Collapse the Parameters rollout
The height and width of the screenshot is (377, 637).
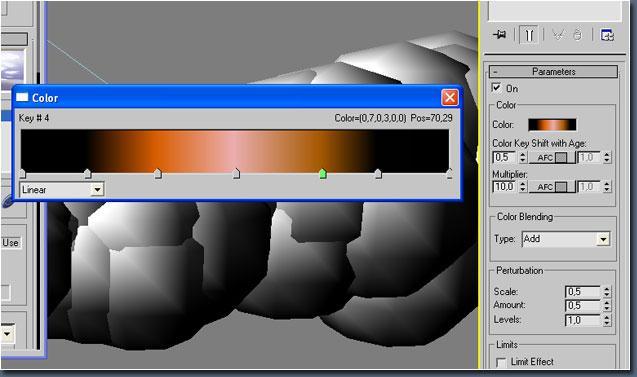[553, 72]
